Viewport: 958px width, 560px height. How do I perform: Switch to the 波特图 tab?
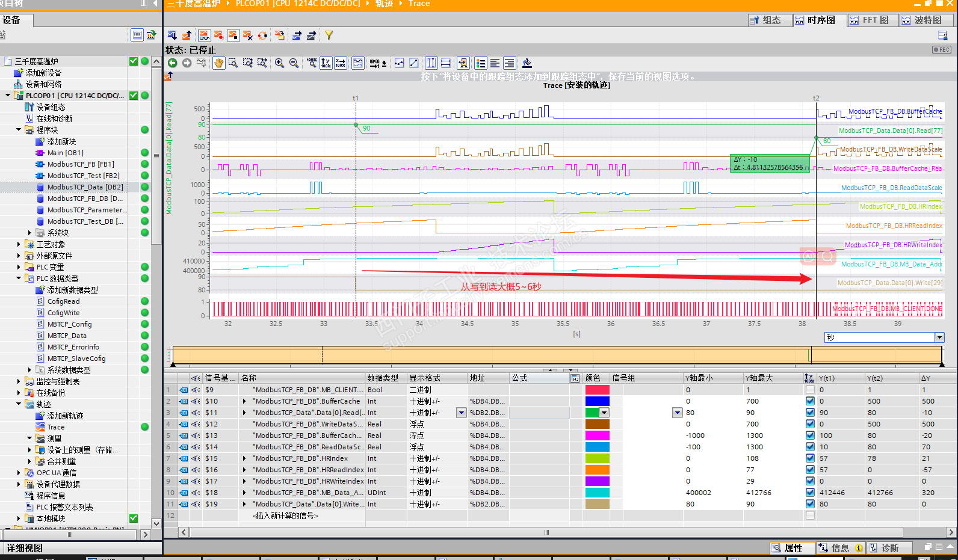click(x=922, y=20)
